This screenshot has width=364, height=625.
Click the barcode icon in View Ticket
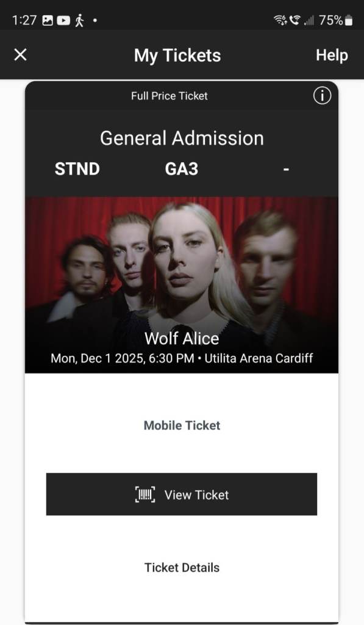(145, 494)
